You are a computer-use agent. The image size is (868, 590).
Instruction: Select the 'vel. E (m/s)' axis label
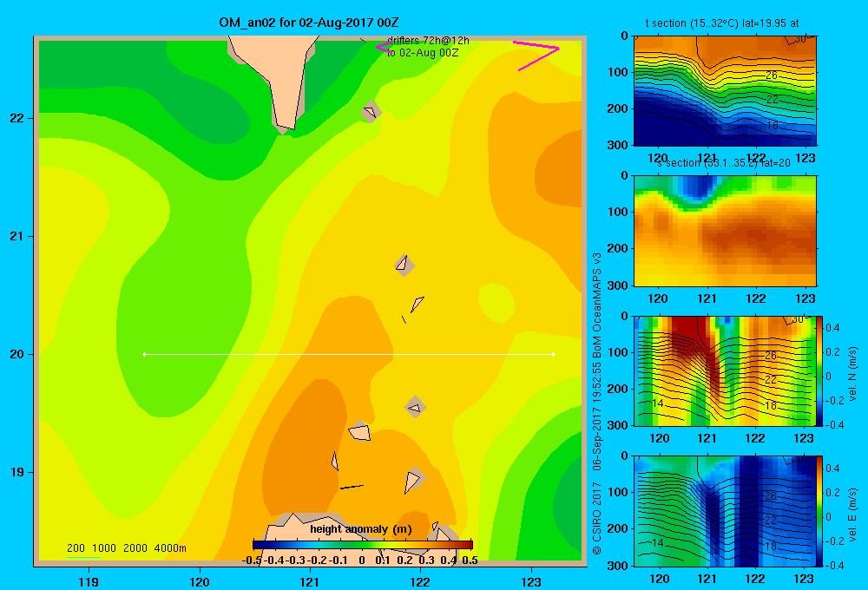[852, 515]
